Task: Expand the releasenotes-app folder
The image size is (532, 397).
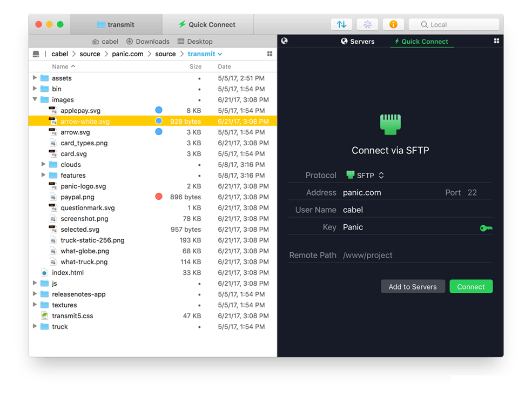Action: 35,294
